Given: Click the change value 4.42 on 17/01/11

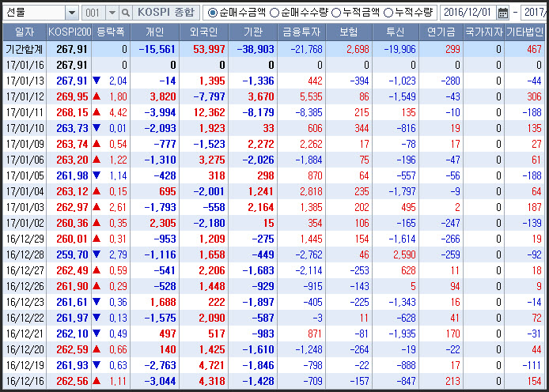Looking at the screenshot, I should click(x=118, y=112).
